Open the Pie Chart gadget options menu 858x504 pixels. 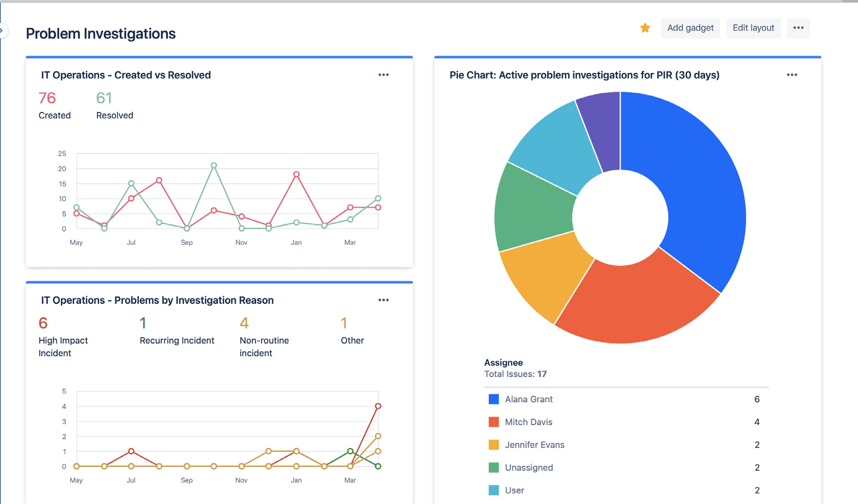(x=792, y=74)
